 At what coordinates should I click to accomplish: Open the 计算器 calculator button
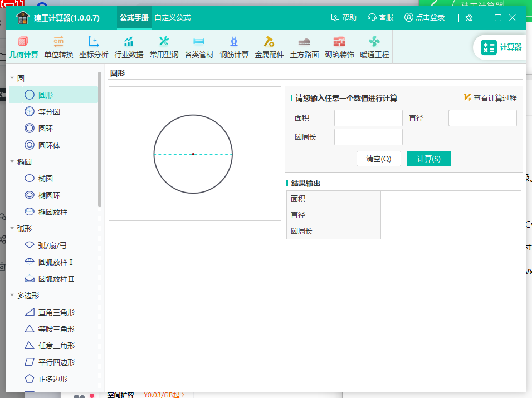coord(501,47)
